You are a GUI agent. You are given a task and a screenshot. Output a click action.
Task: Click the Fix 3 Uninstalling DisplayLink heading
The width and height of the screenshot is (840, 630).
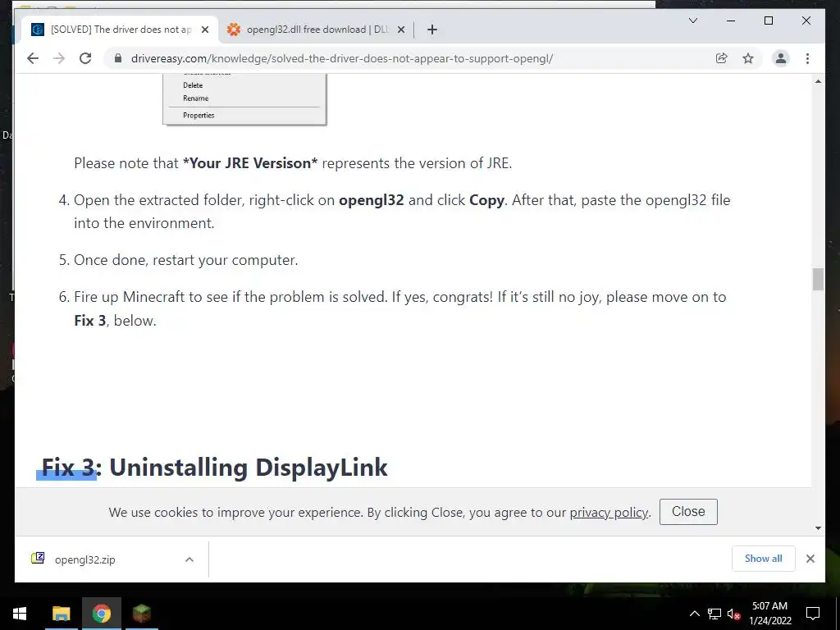point(214,467)
